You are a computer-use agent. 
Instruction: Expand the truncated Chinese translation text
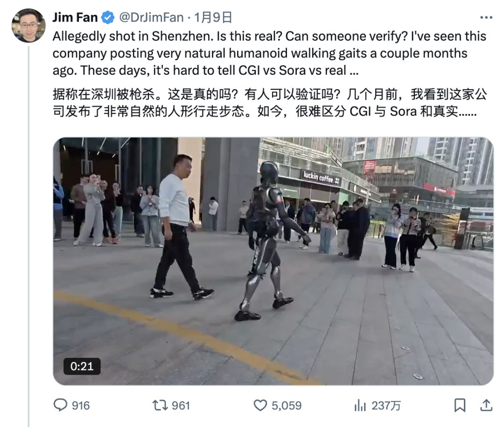coord(468,112)
